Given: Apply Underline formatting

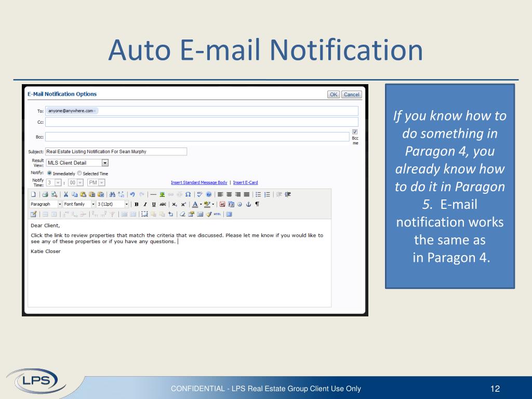Looking at the screenshot, I should (x=154, y=204).
